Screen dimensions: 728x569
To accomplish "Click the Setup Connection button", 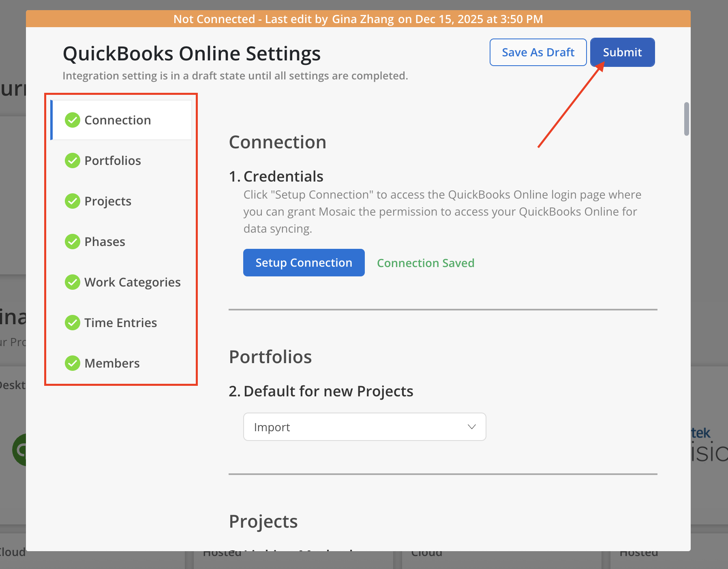I will (304, 263).
